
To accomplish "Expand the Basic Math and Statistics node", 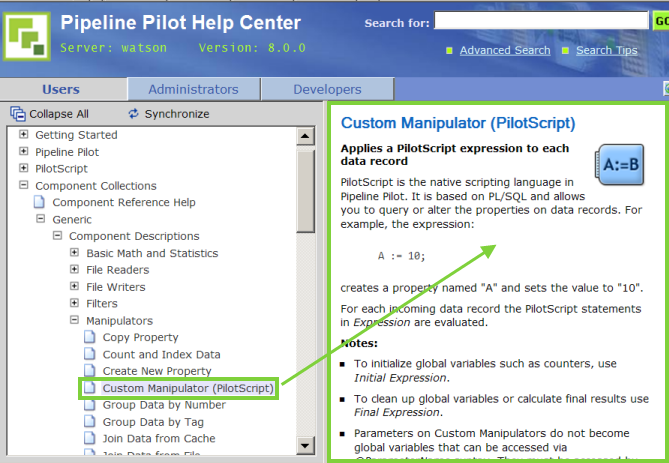I will [75, 253].
